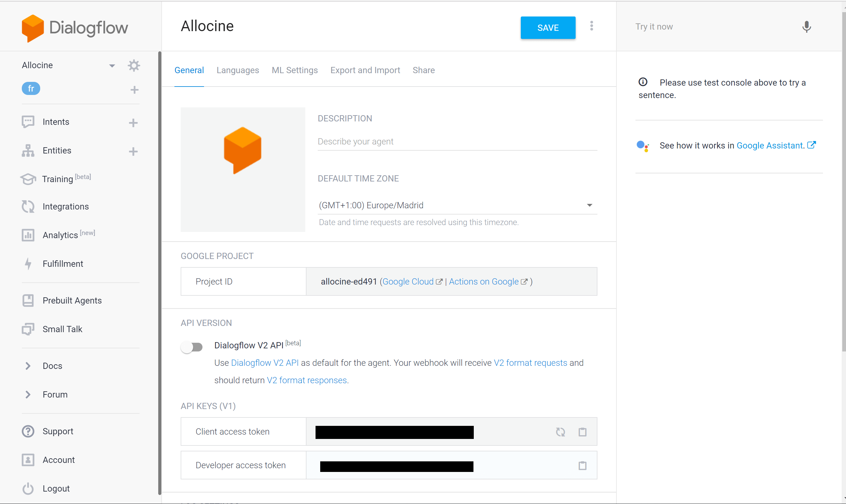Switch to the Languages tab
The image size is (846, 504).
(x=238, y=70)
